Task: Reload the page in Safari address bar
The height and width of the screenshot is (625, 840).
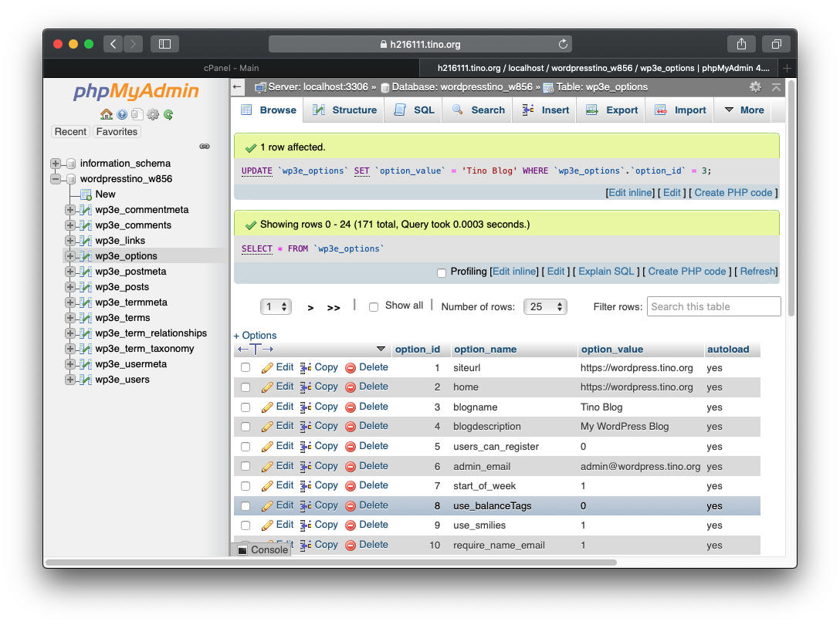Action: click(563, 44)
